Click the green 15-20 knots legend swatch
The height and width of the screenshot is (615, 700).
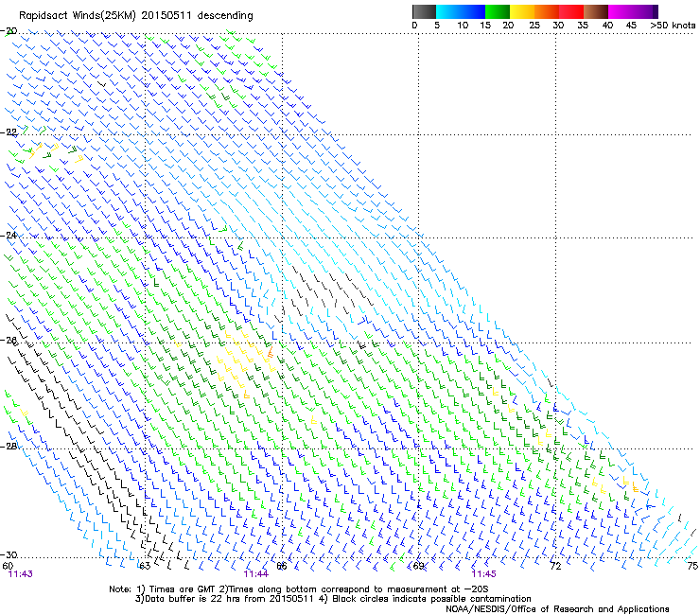tap(498, 11)
